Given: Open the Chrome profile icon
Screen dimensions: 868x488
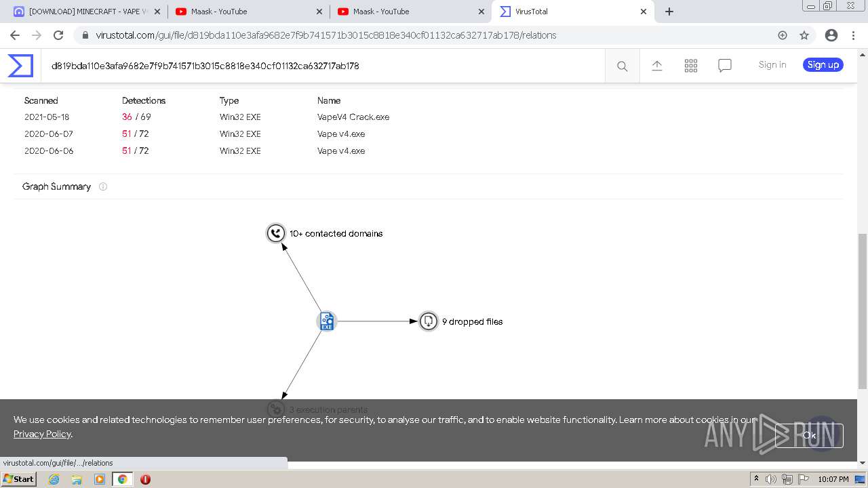Looking at the screenshot, I should coord(831,35).
